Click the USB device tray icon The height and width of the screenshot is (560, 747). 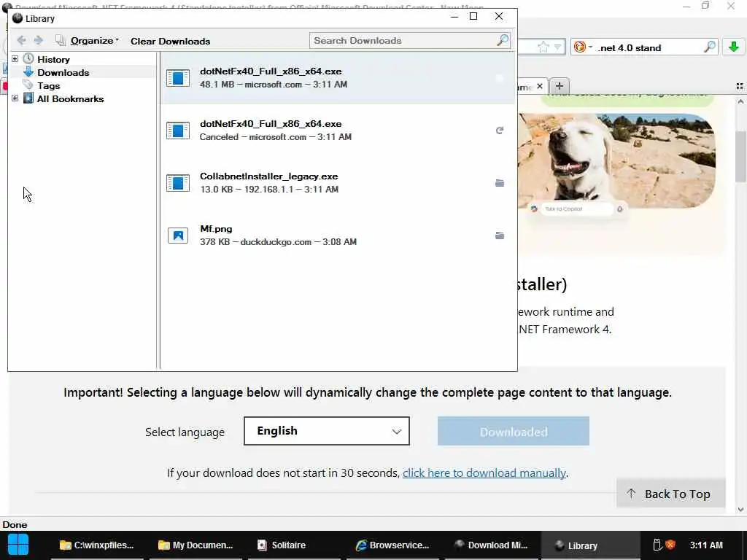click(657, 545)
